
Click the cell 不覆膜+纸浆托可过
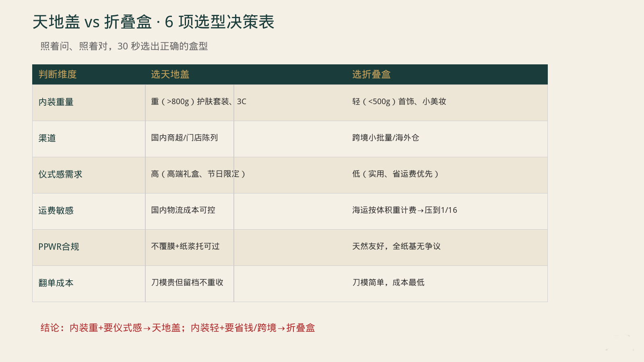[x=185, y=247]
